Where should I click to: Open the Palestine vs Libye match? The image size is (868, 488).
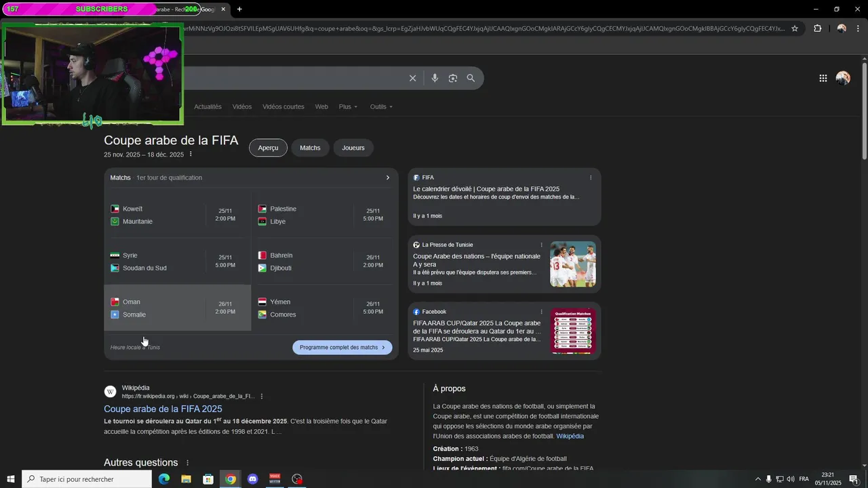pyautogui.click(x=325, y=215)
